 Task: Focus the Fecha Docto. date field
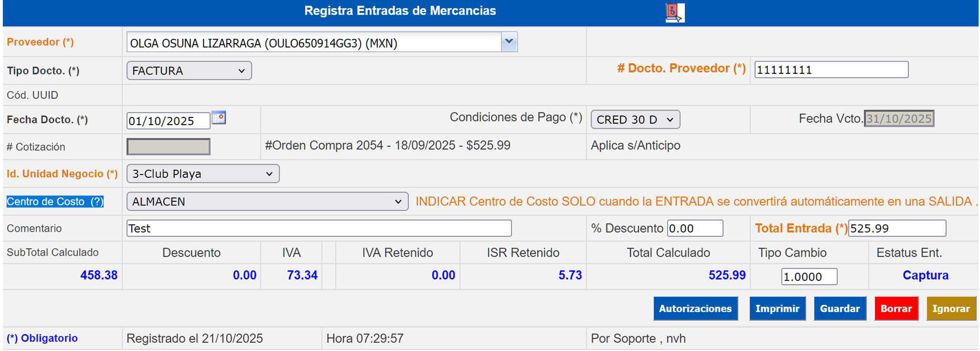coord(168,121)
